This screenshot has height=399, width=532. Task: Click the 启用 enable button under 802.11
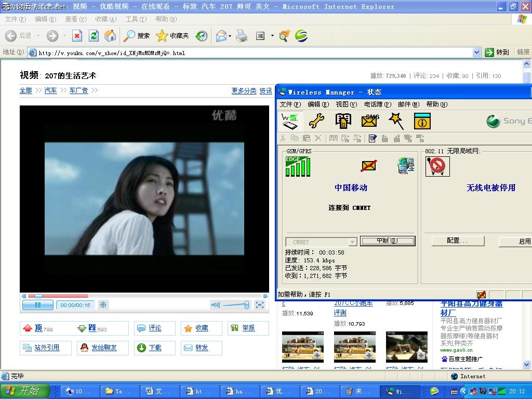pos(515,241)
